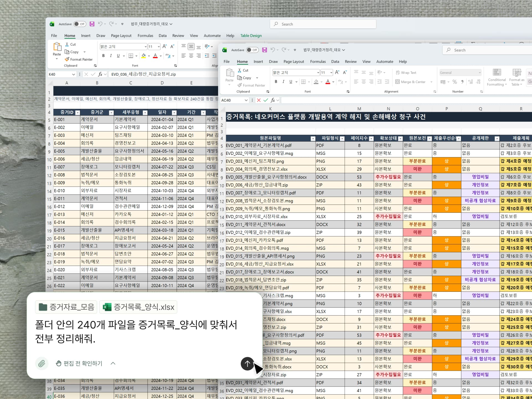The height and width of the screenshot is (399, 532).
Task: Open Conditional Formatting menu
Action: pos(497,78)
